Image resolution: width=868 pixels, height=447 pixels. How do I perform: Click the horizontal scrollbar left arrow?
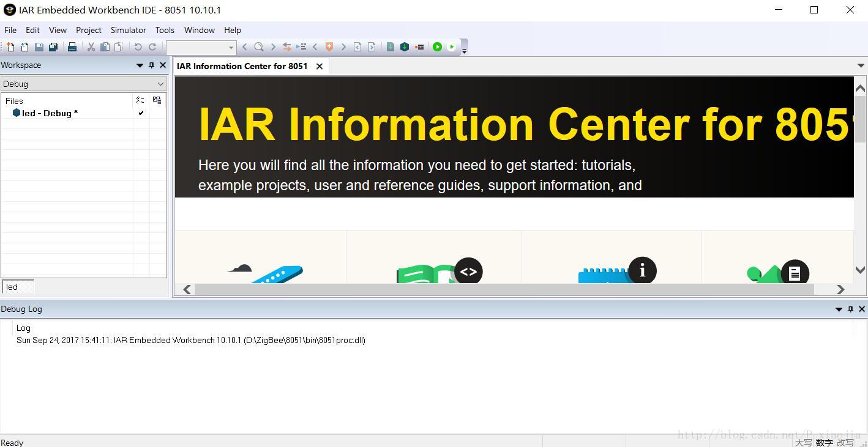click(x=187, y=289)
